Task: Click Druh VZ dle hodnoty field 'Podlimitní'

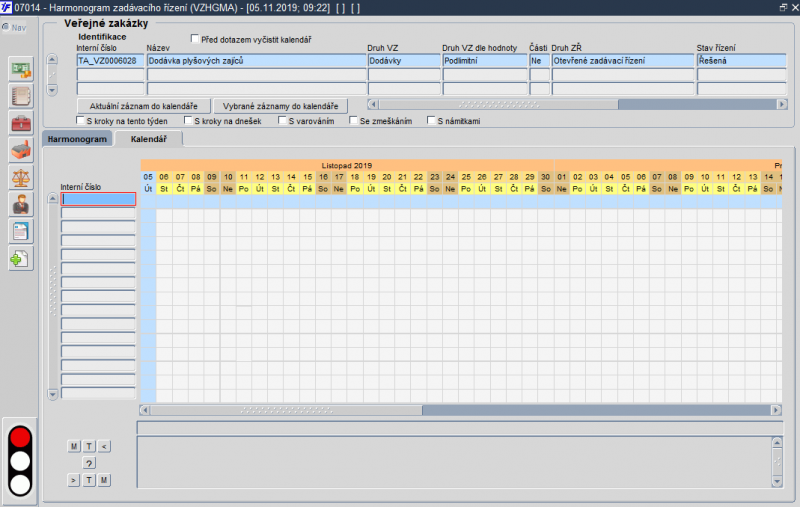Action: pyautogui.click(x=485, y=61)
